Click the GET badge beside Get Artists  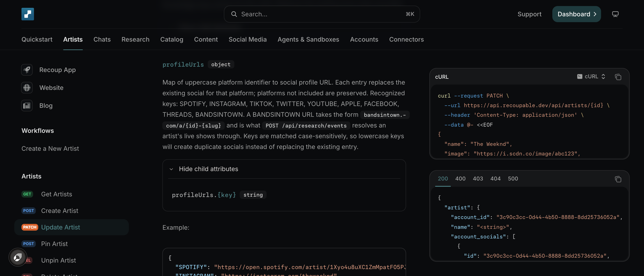coord(27,194)
